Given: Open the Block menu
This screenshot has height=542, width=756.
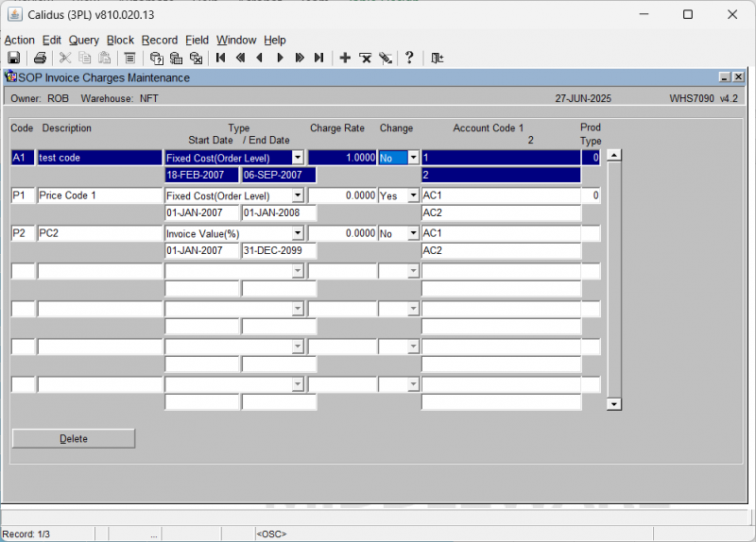Looking at the screenshot, I should [x=120, y=40].
